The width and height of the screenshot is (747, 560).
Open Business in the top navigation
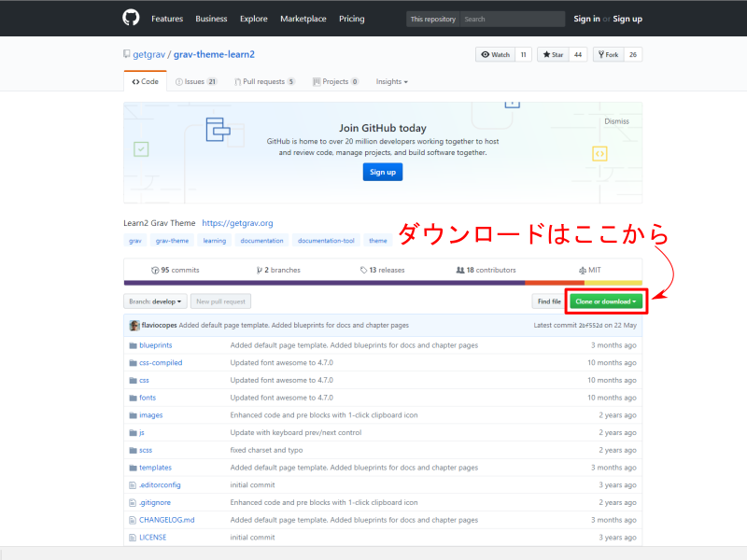point(211,19)
